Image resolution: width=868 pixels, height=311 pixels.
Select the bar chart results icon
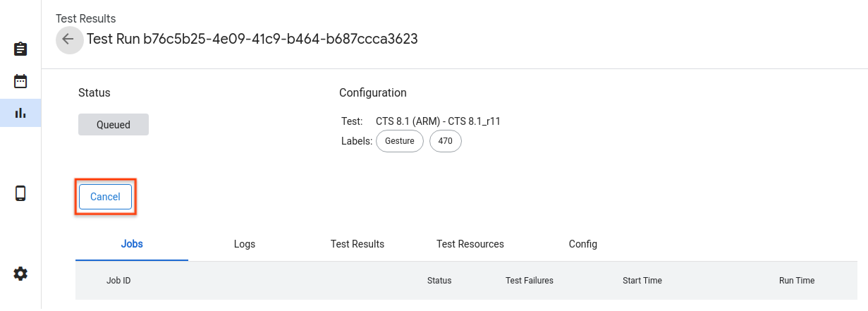[20, 113]
